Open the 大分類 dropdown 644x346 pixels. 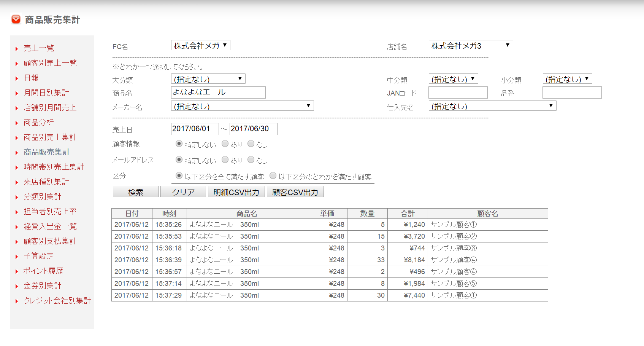[208, 79]
